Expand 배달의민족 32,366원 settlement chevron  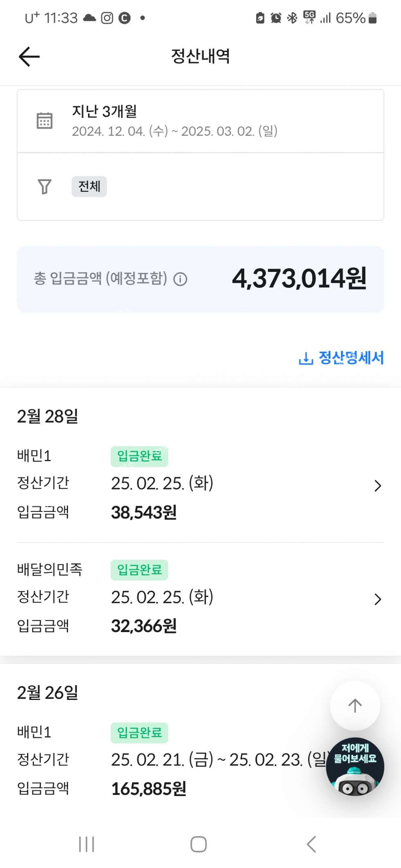point(377,599)
